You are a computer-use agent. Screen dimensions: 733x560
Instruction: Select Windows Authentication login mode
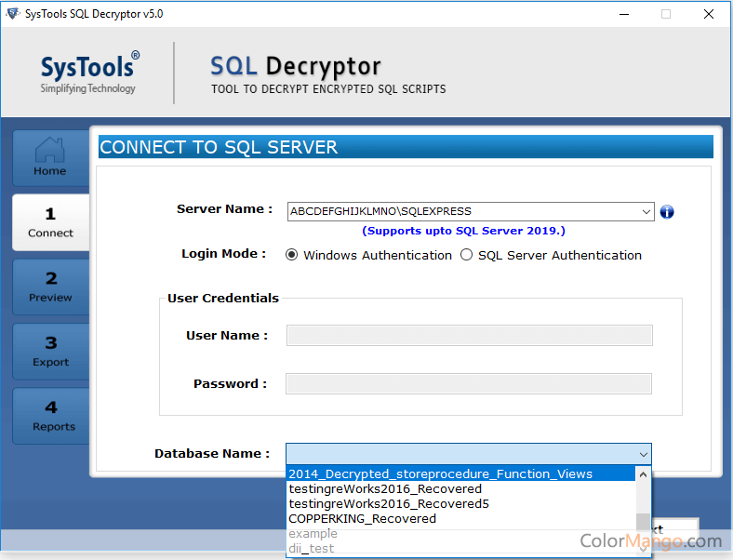tap(292, 255)
